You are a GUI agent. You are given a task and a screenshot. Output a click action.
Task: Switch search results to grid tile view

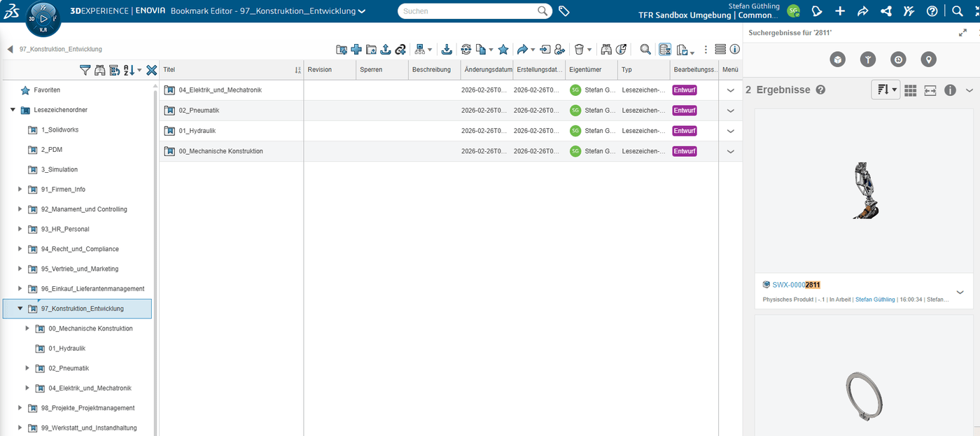click(x=910, y=90)
